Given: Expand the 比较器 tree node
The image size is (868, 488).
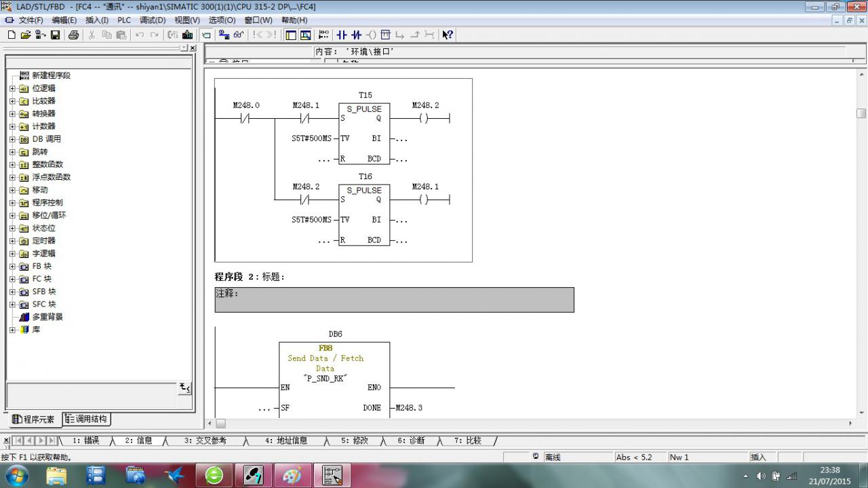Looking at the screenshot, I should tap(12, 101).
